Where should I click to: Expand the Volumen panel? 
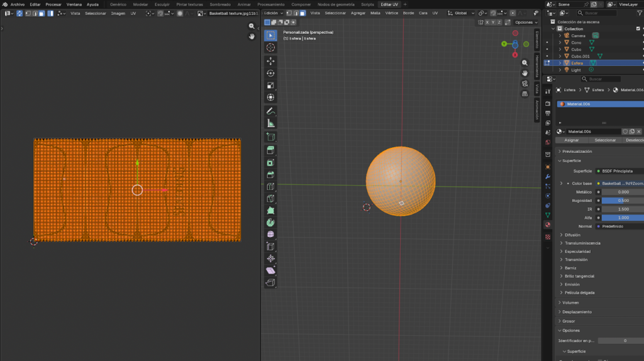[x=571, y=303]
